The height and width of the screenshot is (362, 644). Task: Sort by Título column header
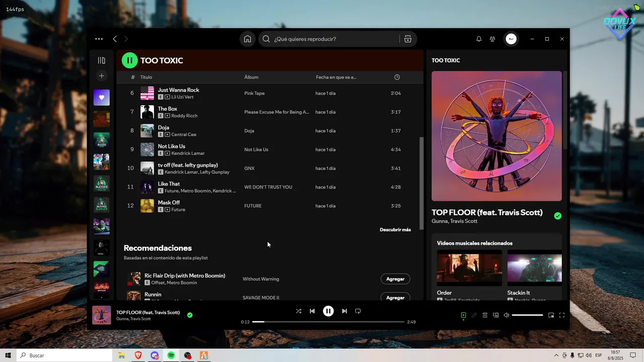click(146, 77)
